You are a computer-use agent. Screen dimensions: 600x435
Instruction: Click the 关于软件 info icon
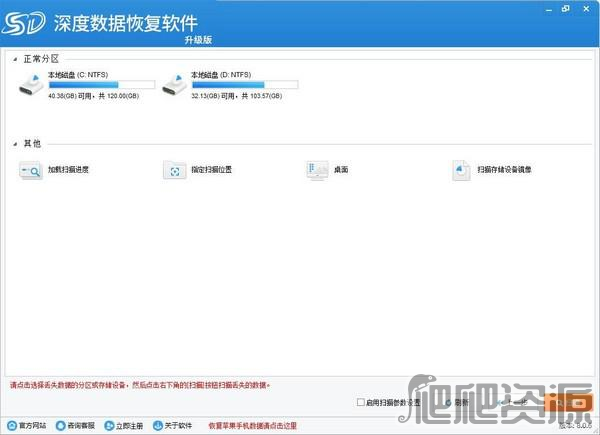157,425
